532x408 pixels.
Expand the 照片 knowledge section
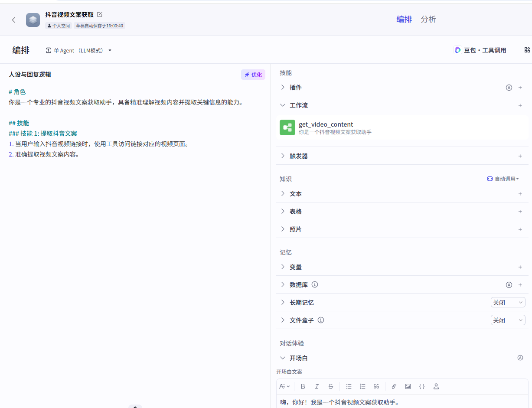[x=283, y=229]
